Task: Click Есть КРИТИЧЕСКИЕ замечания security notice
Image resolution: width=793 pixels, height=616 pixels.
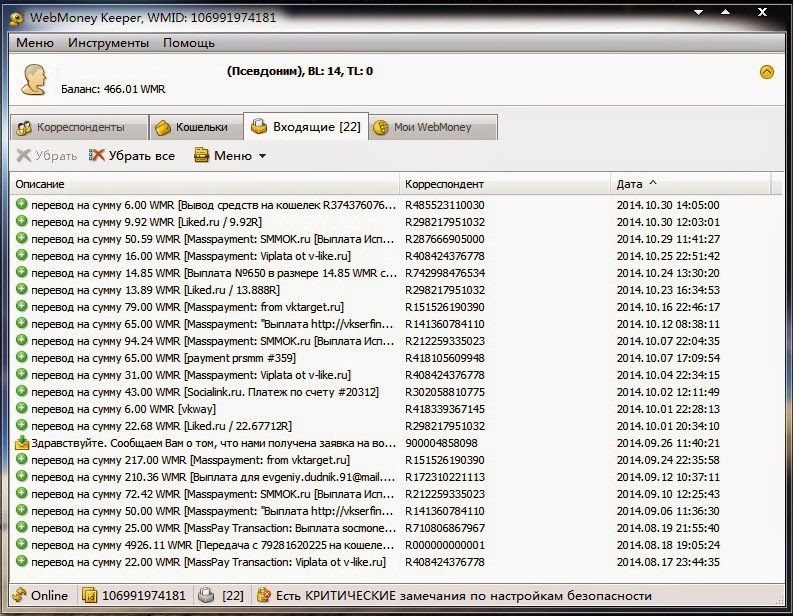Action: point(464,596)
